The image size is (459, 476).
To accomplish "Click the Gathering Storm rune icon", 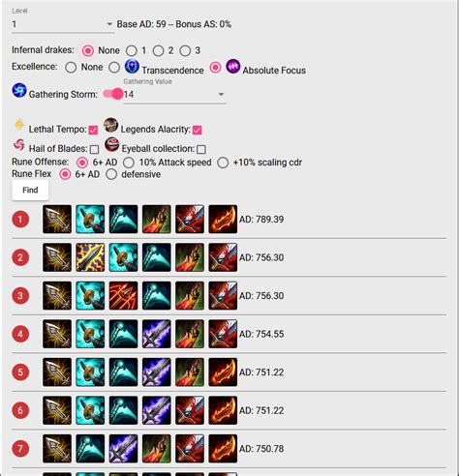I will [x=19, y=90].
